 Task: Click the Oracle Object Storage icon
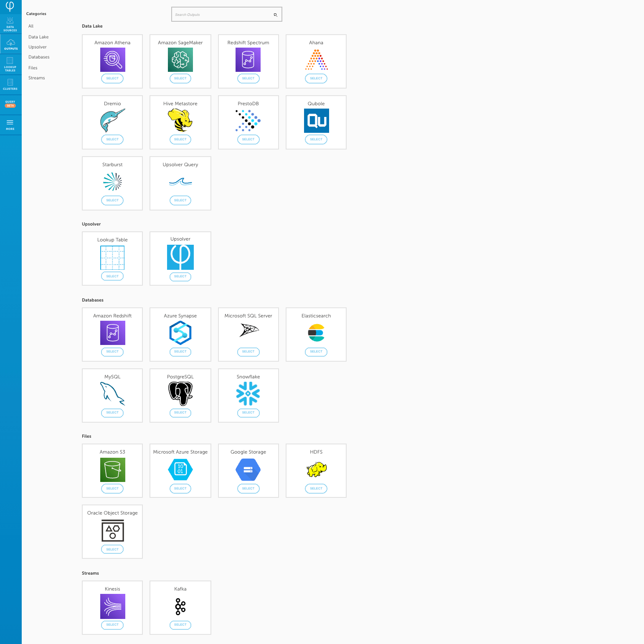(x=113, y=531)
